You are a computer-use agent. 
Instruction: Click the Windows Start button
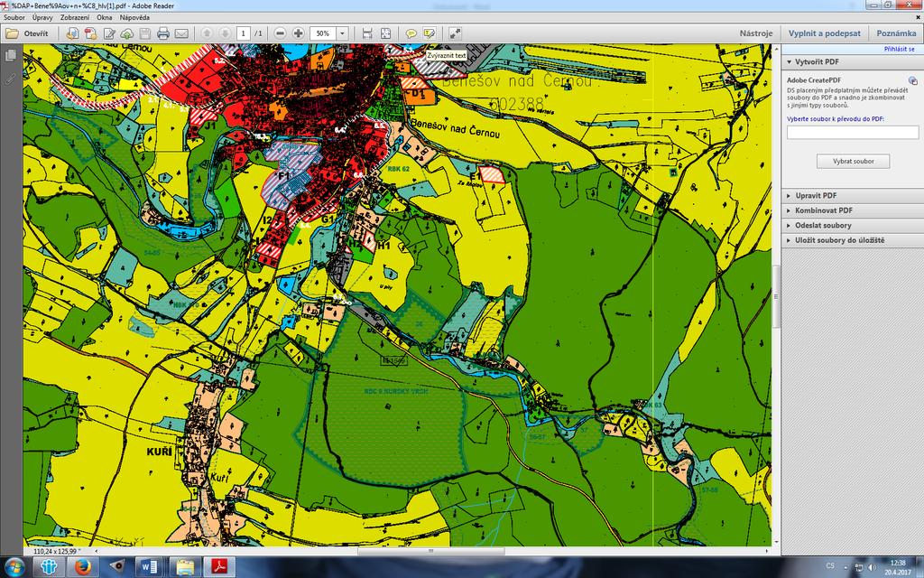pyautogui.click(x=14, y=567)
